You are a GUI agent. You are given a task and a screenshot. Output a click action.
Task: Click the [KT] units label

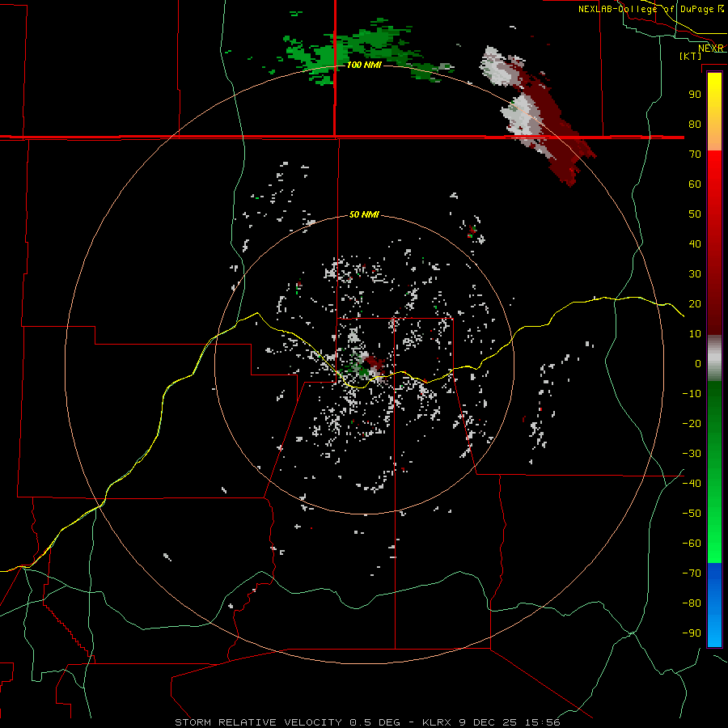691,56
